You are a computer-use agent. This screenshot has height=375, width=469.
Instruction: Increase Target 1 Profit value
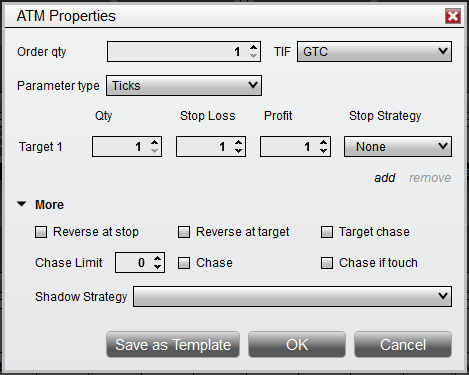pyautogui.click(x=323, y=143)
